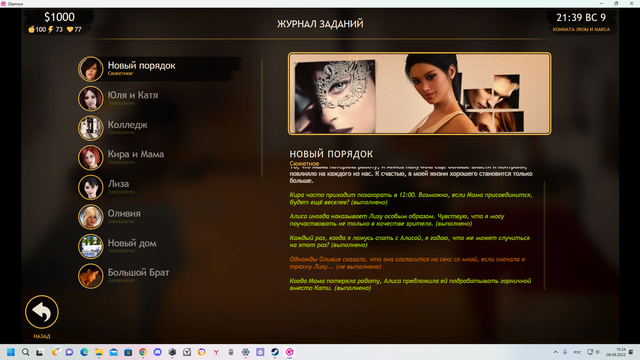The width and height of the screenshot is (640, 360).
Task: Open the Windows Start menu
Action: click(11, 352)
